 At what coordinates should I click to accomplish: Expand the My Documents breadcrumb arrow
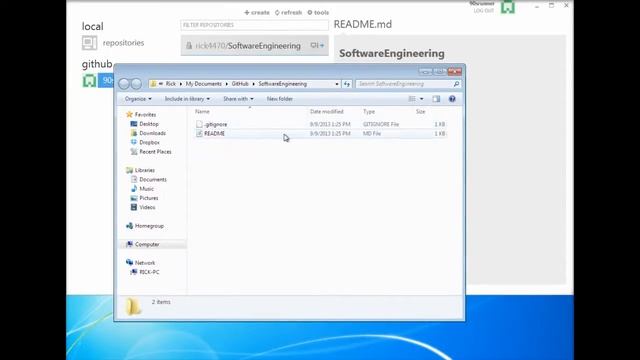point(227,84)
